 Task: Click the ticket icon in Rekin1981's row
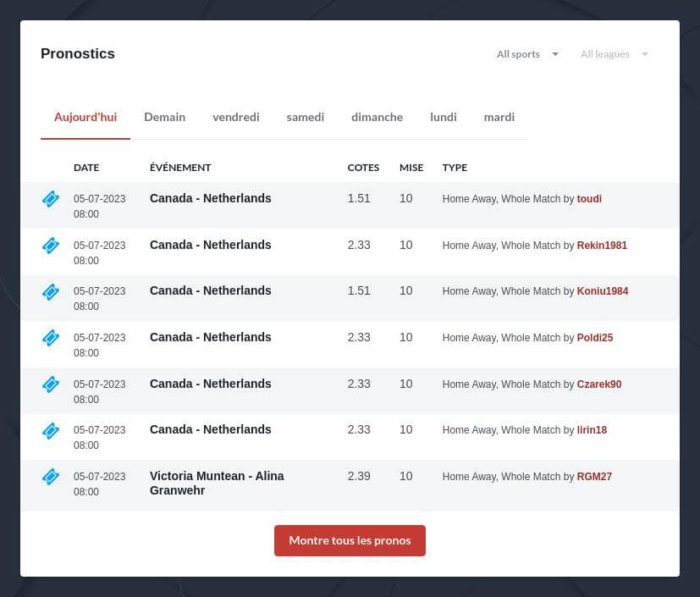[51, 245]
